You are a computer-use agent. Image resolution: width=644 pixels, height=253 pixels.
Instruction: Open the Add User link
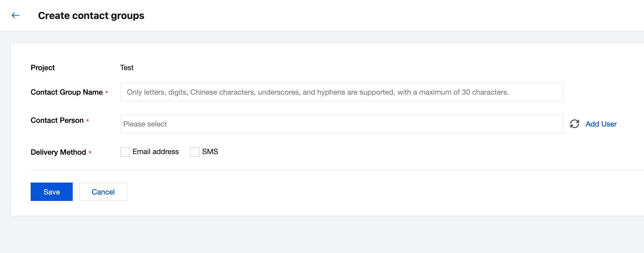pyautogui.click(x=601, y=124)
